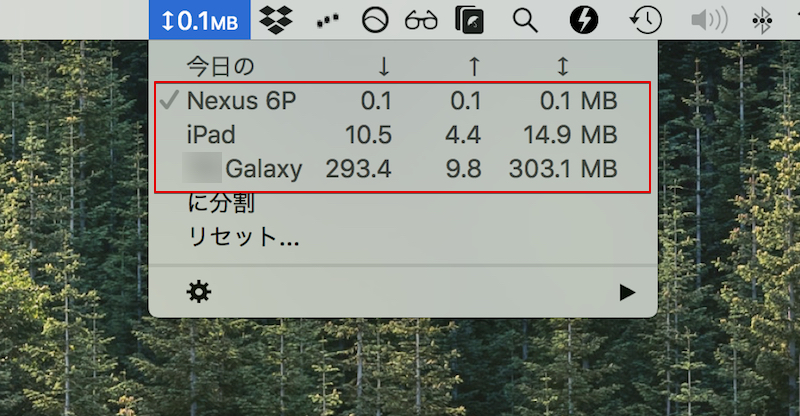Select the Galaxy device row
800x416 pixels.
403,169
